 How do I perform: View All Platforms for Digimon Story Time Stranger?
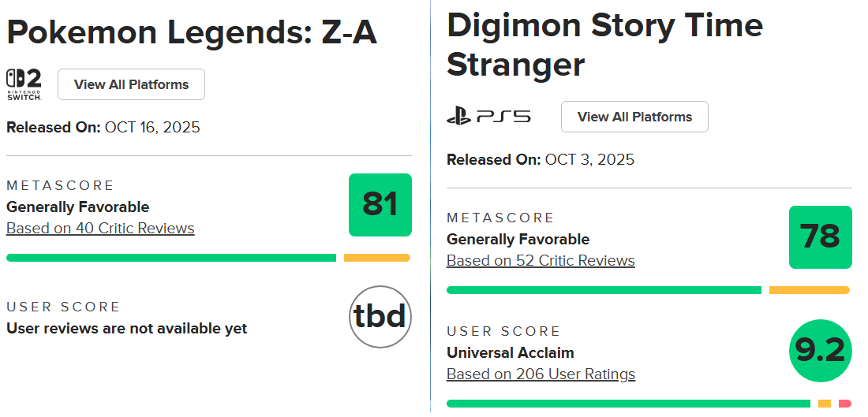634,117
